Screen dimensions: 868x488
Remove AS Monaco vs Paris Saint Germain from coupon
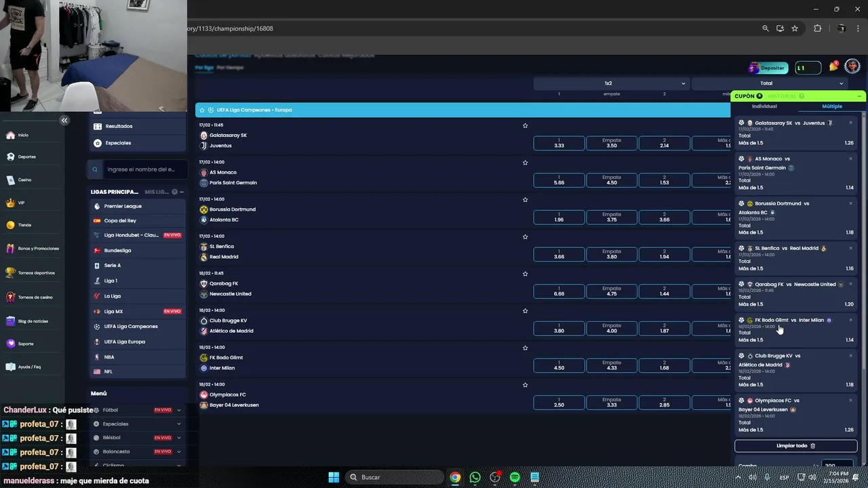[850, 159]
